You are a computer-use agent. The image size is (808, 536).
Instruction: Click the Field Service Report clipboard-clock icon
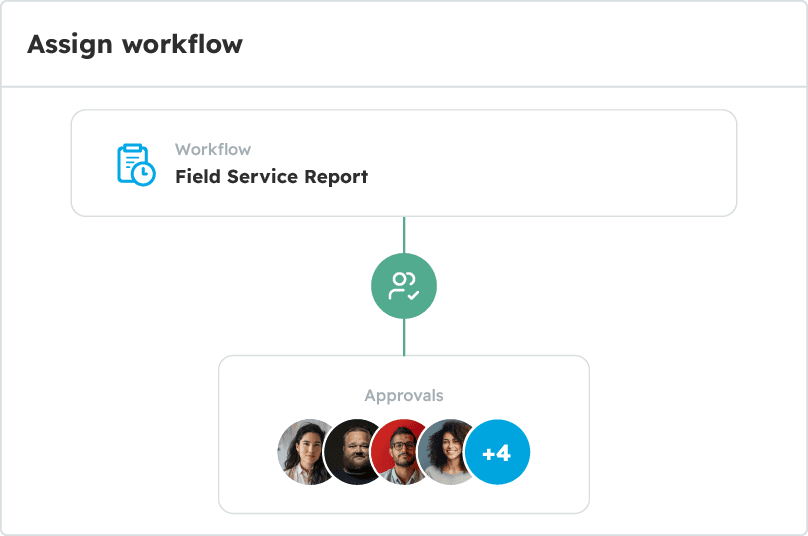(x=136, y=164)
